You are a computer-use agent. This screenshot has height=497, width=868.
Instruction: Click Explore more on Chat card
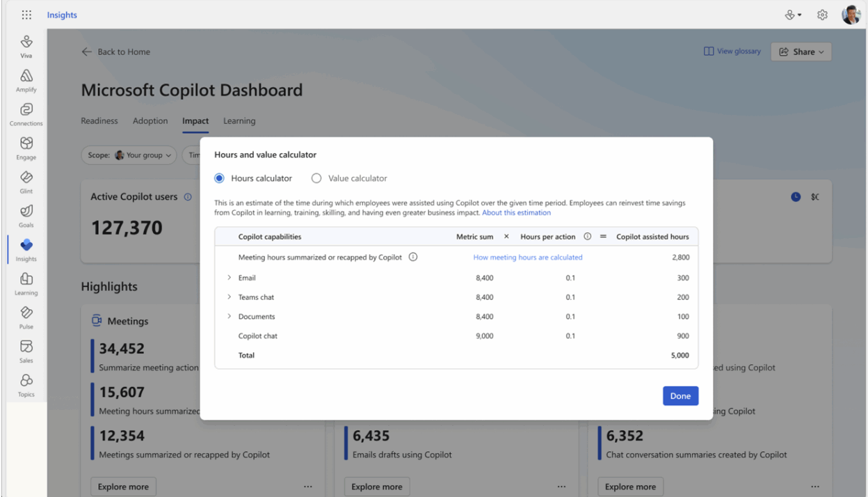tap(630, 487)
